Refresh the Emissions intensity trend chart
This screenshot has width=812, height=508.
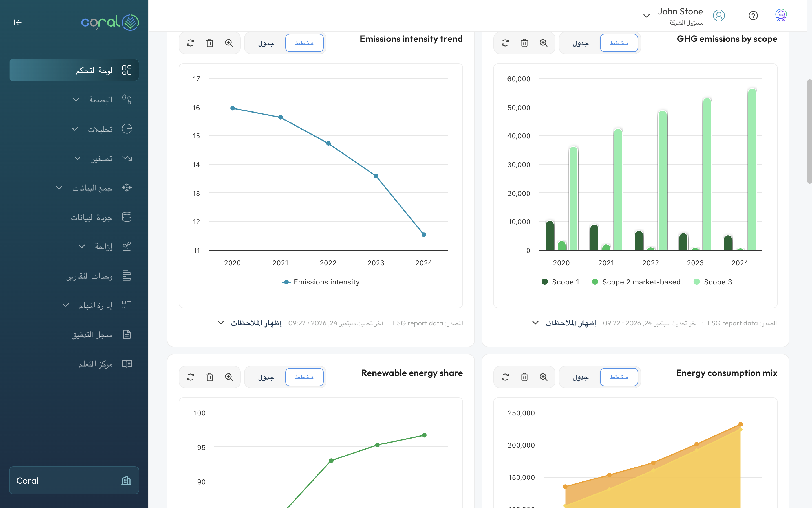click(191, 43)
